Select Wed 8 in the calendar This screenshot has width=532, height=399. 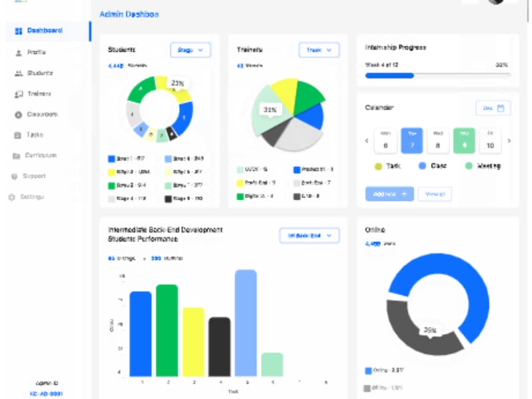(438, 140)
